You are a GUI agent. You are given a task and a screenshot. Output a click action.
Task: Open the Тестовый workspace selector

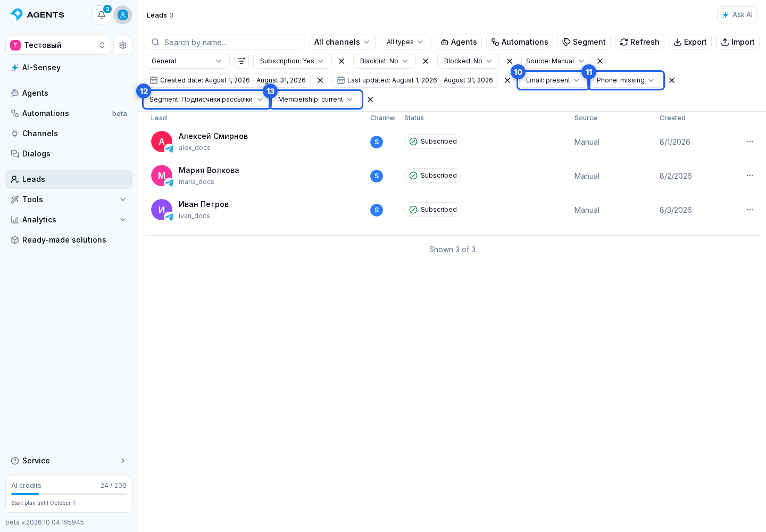tap(58, 45)
